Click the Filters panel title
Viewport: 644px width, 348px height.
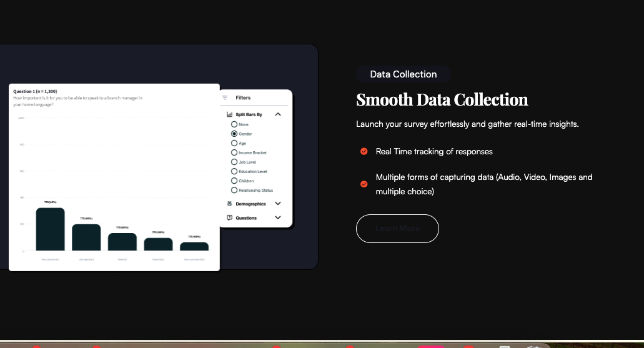pyautogui.click(x=243, y=98)
